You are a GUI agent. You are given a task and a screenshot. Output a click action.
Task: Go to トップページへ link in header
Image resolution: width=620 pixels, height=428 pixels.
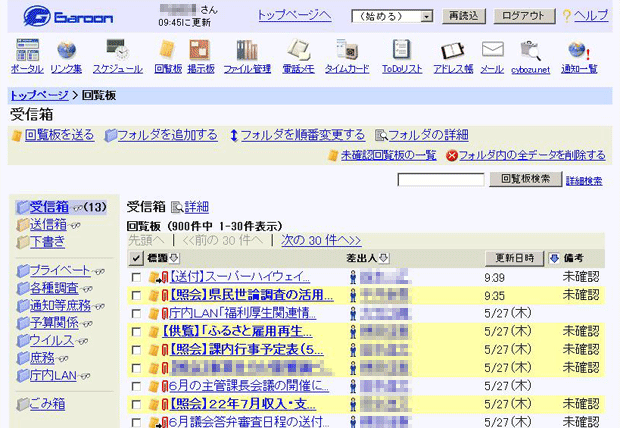295,15
